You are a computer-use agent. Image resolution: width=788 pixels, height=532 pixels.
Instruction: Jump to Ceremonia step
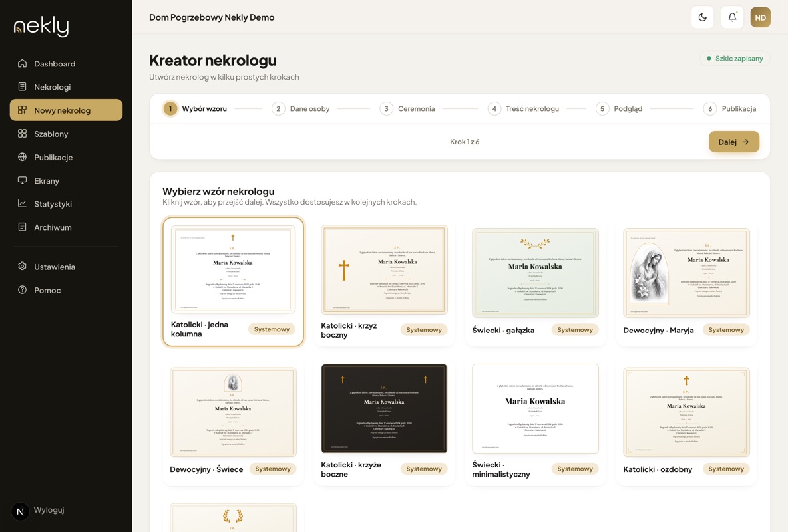[x=416, y=108]
